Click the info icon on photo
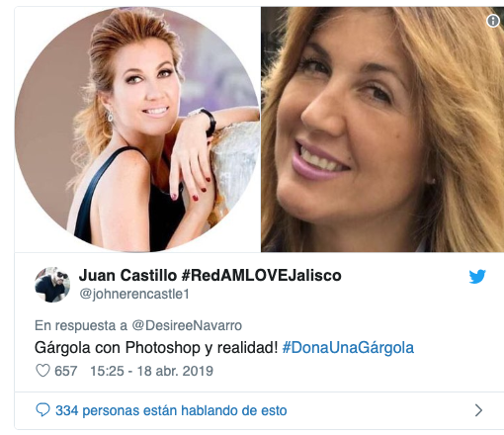 point(493,21)
